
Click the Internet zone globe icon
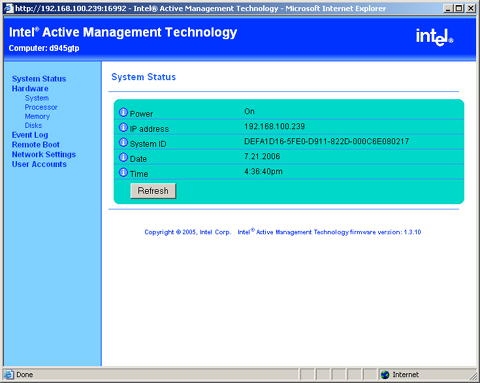click(385, 375)
